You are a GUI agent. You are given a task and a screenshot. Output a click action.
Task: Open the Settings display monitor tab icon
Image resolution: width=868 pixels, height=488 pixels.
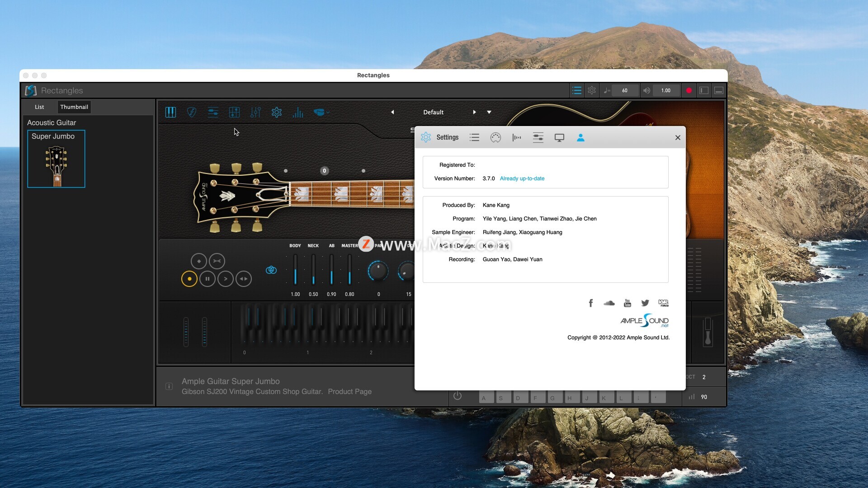559,137
